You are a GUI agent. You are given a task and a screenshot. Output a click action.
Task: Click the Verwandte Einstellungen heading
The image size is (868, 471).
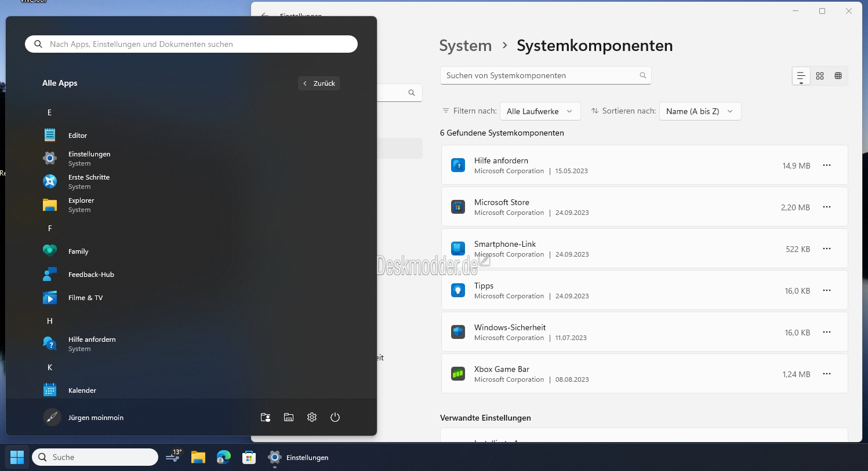(485, 418)
